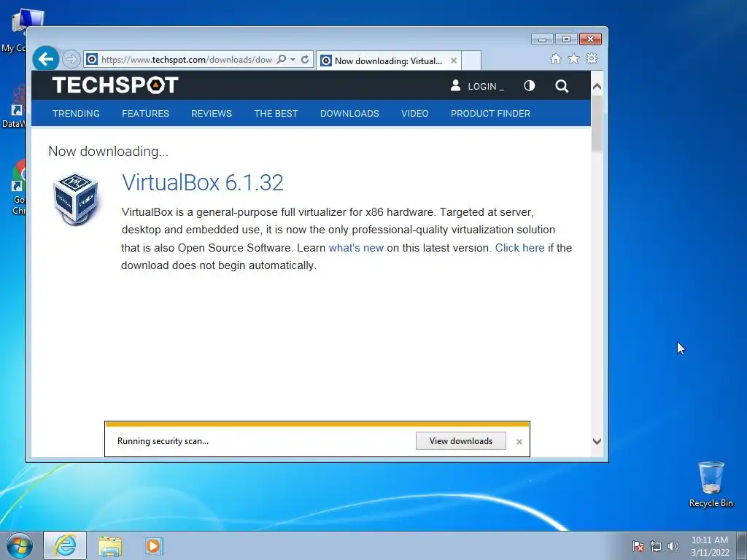Refresh the page with the reload icon
Viewport: 747px width, 560px height.
click(x=305, y=59)
